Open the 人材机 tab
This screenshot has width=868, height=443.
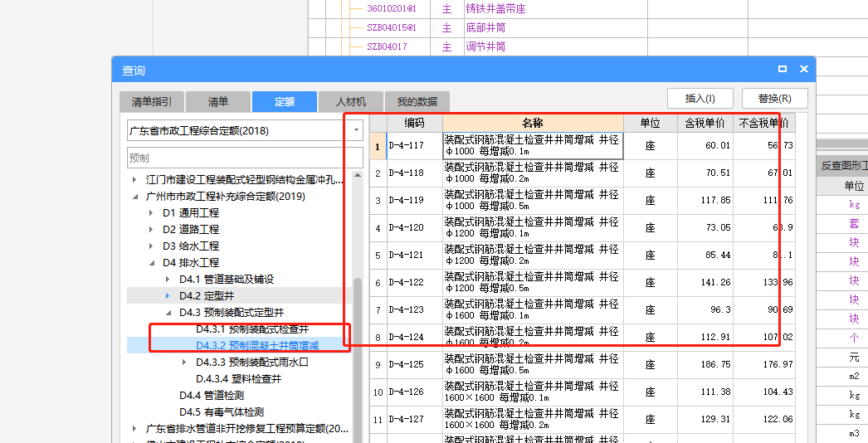coord(351,102)
